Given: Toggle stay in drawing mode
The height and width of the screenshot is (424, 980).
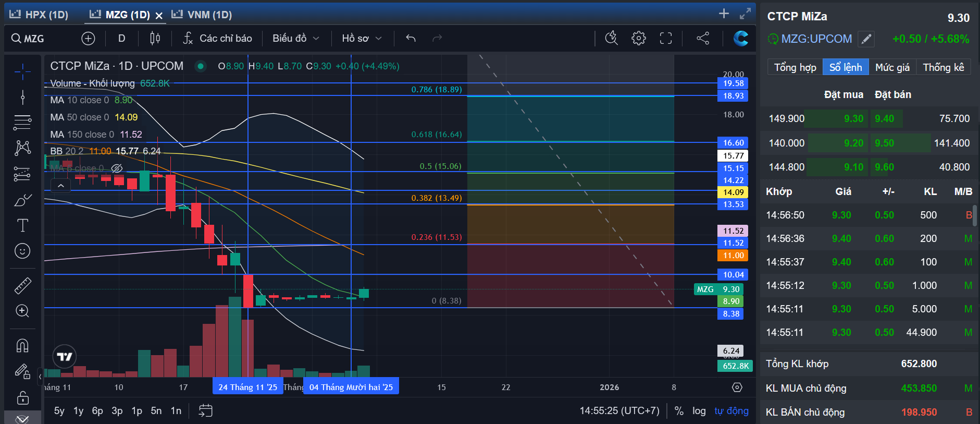Looking at the screenshot, I should coord(22,371).
